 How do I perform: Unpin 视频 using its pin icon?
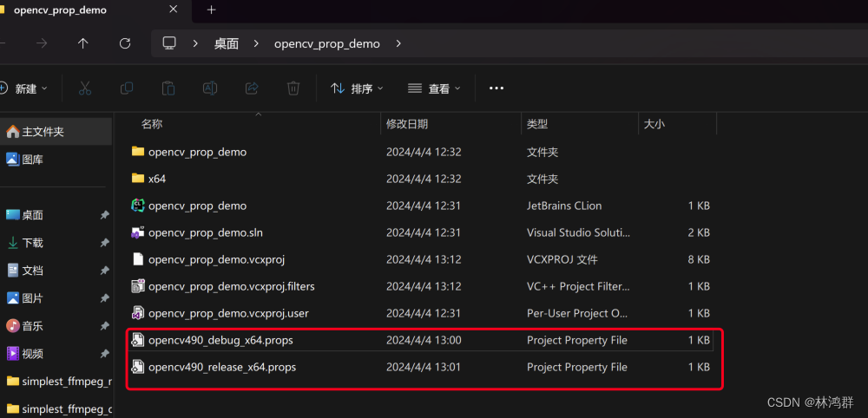tap(104, 353)
